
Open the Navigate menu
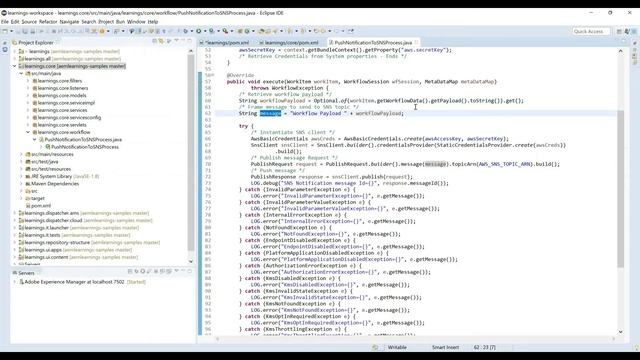click(x=69, y=22)
